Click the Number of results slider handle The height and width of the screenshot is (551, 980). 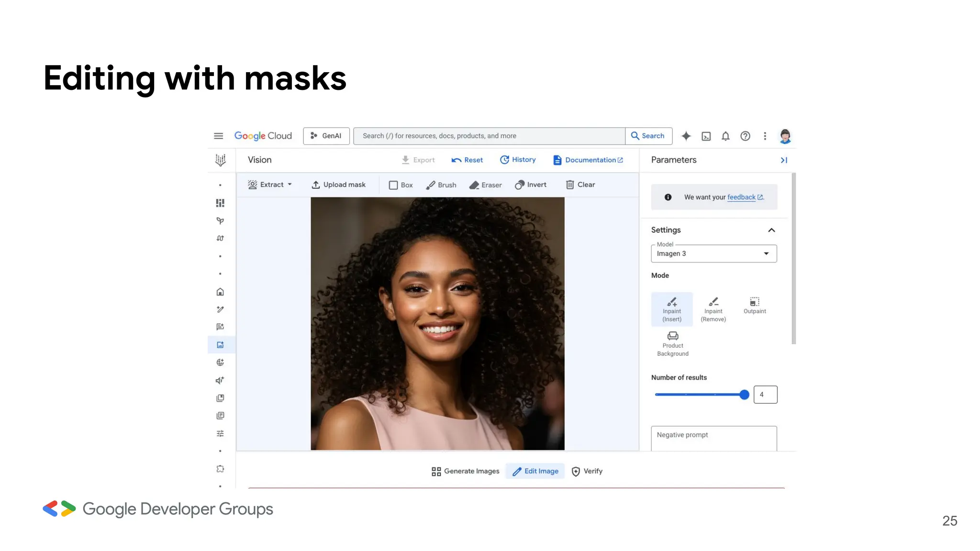(744, 395)
